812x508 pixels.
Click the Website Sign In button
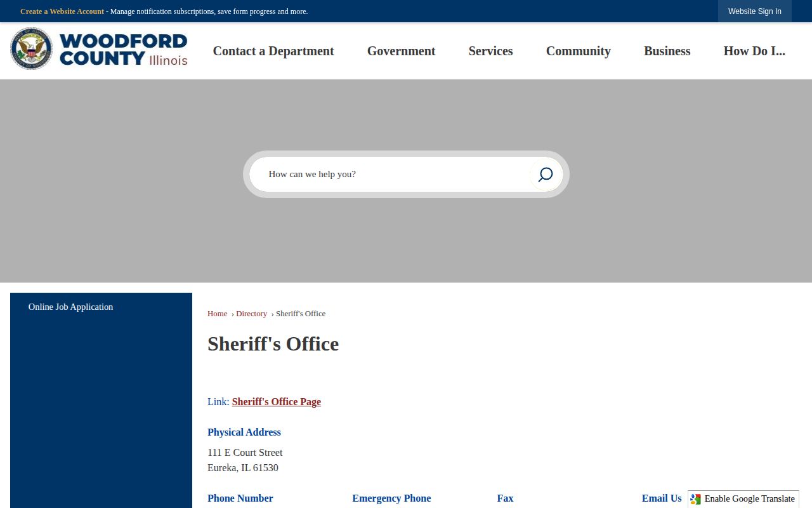coord(755,11)
